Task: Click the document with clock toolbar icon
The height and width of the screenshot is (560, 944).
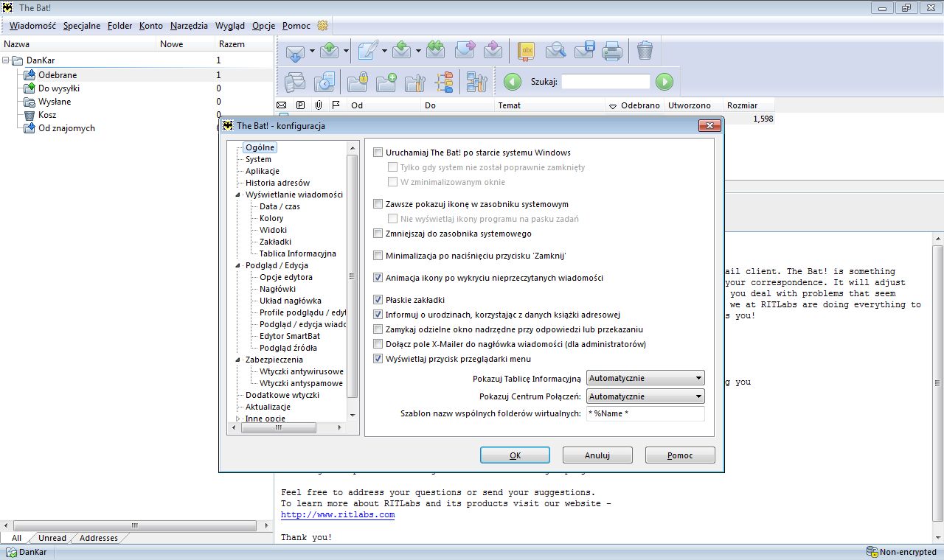Action: (x=324, y=81)
